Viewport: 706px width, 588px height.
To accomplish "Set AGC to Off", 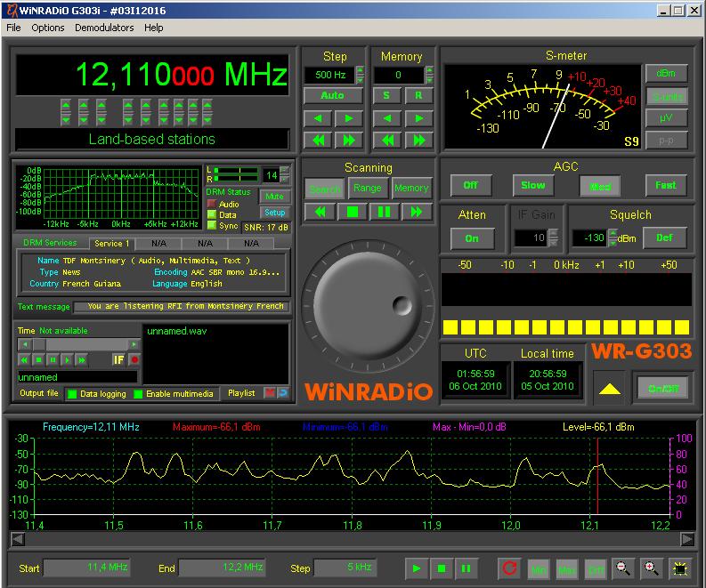I will coord(471,185).
